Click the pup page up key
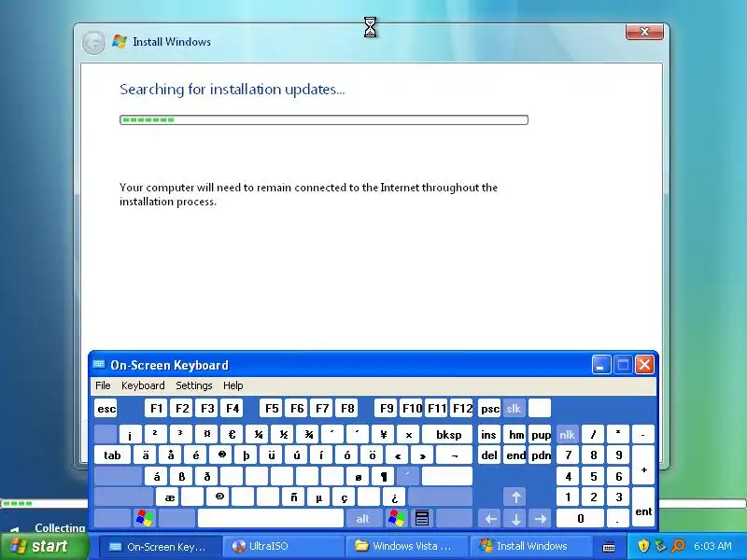Image resolution: width=747 pixels, height=560 pixels. tap(541, 434)
